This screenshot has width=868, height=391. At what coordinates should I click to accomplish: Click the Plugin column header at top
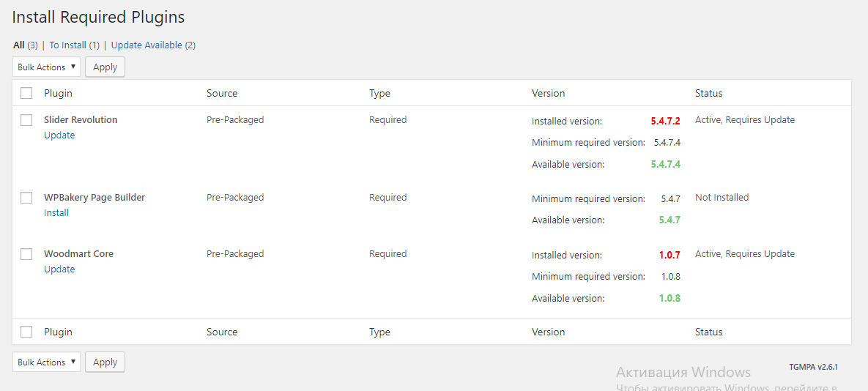click(58, 93)
